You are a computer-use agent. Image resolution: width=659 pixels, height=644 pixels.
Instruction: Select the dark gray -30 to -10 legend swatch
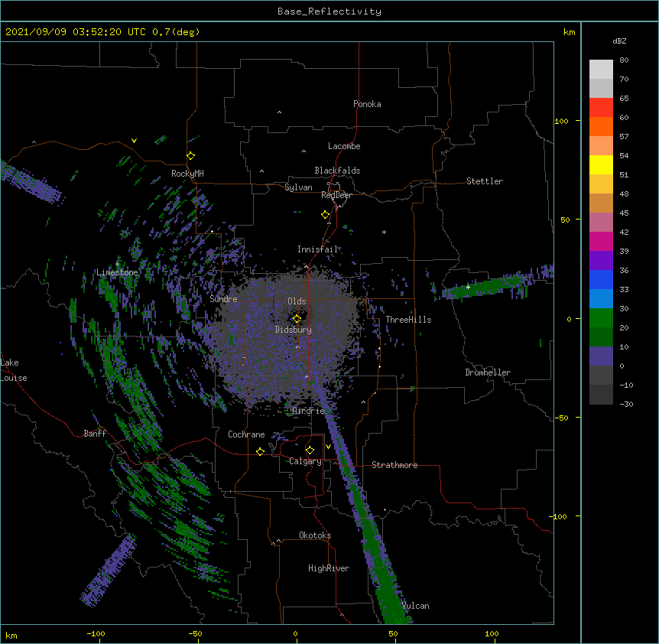coord(601,395)
